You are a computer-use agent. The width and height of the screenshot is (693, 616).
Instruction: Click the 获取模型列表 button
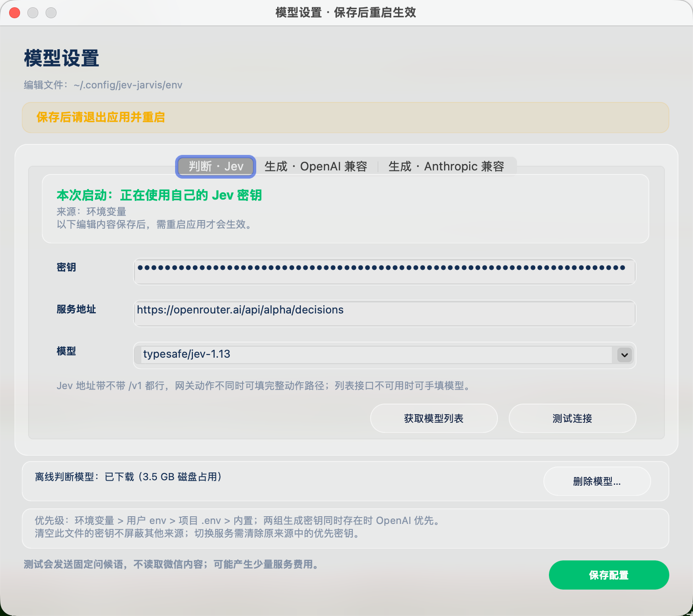tap(434, 418)
